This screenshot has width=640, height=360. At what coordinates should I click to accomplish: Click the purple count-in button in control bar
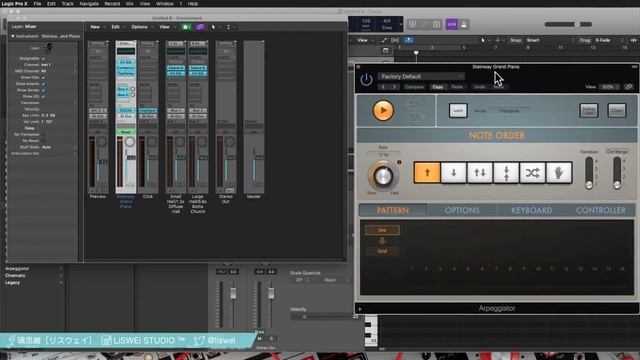(x=451, y=24)
